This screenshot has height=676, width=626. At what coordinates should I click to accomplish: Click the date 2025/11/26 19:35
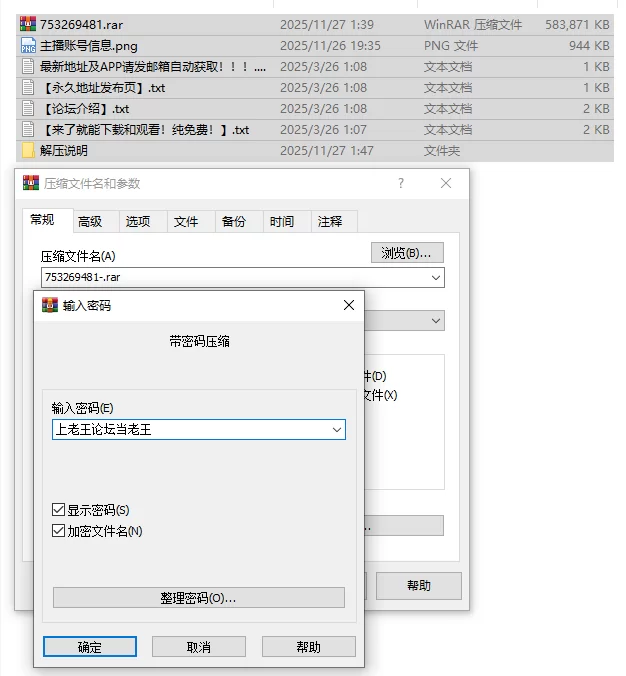click(330, 46)
